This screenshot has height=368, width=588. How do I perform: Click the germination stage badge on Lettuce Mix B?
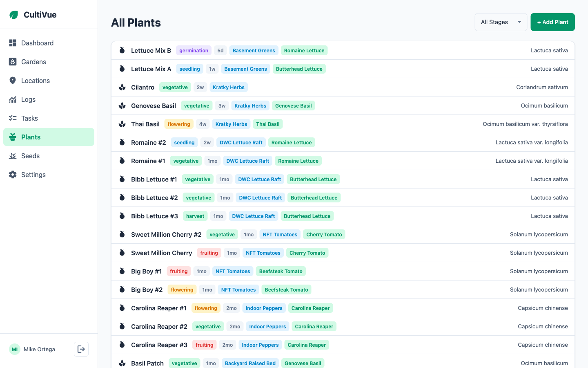click(x=194, y=50)
